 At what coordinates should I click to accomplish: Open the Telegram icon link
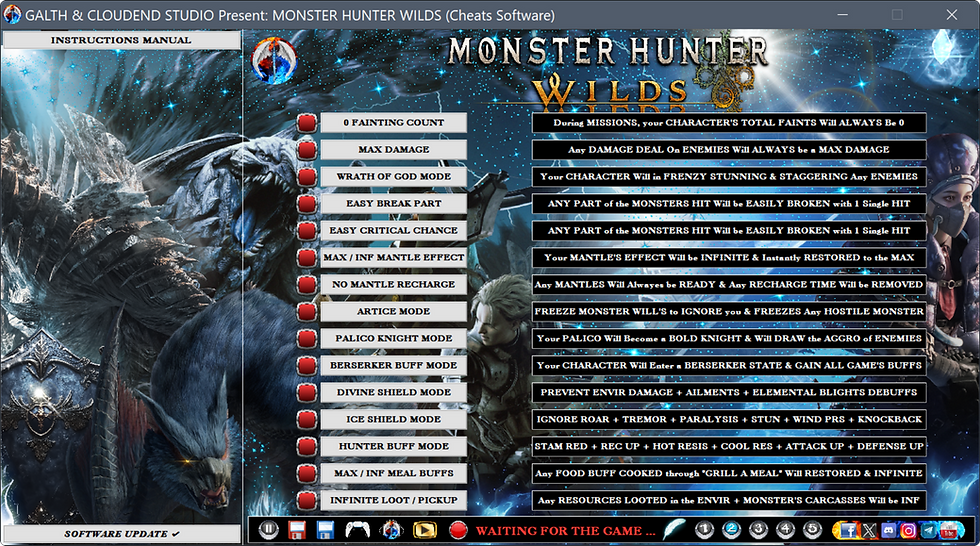(x=929, y=530)
